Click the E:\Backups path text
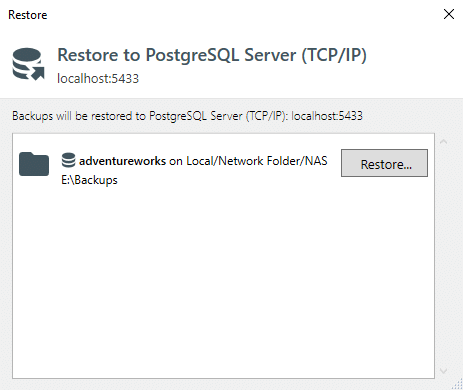The width and height of the screenshot is (463, 390). [x=89, y=180]
